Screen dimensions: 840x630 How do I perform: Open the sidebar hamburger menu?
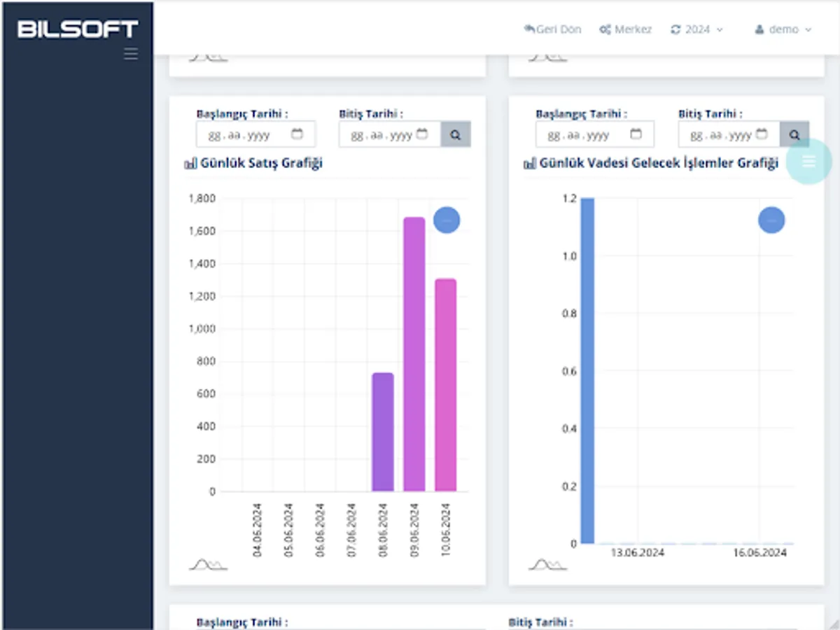point(130,53)
